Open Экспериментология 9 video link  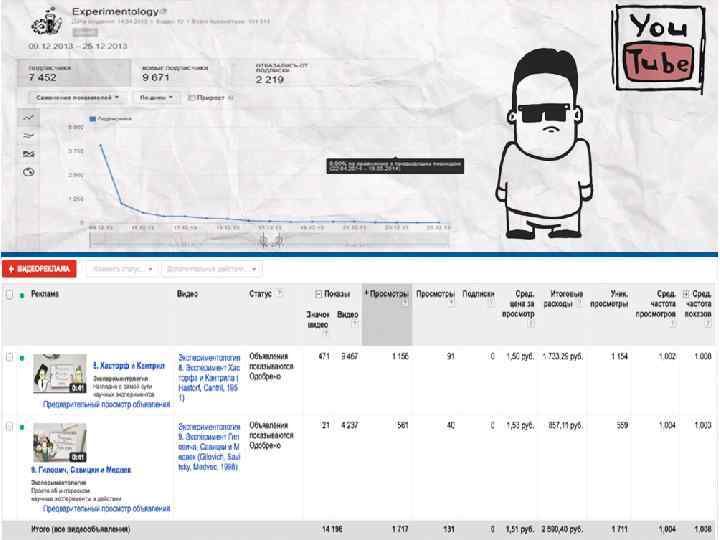click(209, 447)
